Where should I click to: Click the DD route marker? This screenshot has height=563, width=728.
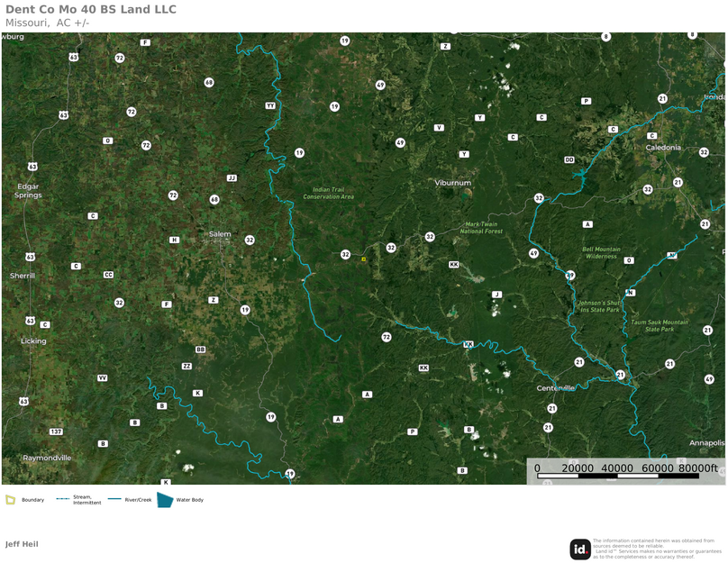click(569, 160)
